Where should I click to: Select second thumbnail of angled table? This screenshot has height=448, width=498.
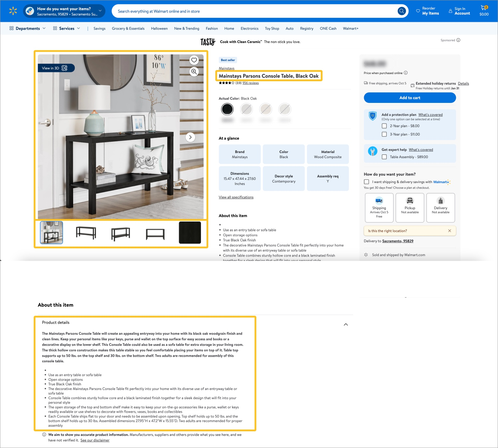coord(86,233)
